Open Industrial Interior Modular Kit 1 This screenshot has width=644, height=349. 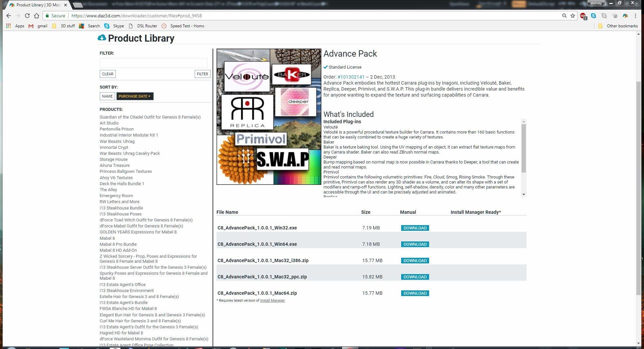pos(129,135)
